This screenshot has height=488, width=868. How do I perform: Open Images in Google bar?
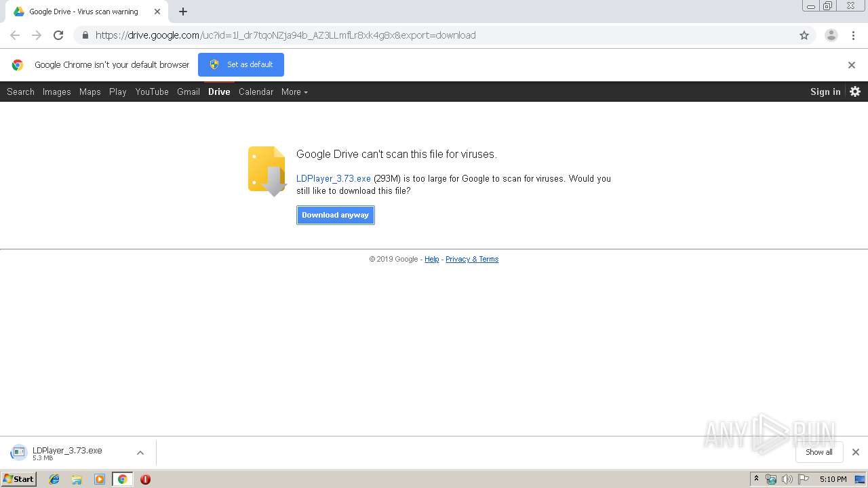point(57,91)
